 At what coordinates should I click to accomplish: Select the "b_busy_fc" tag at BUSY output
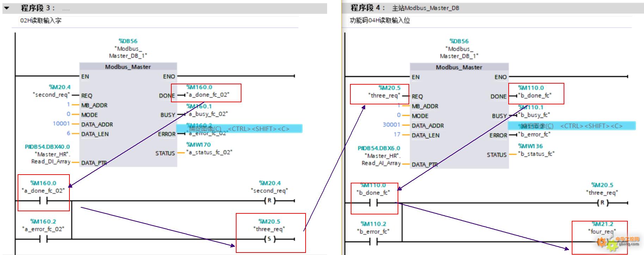(x=534, y=115)
